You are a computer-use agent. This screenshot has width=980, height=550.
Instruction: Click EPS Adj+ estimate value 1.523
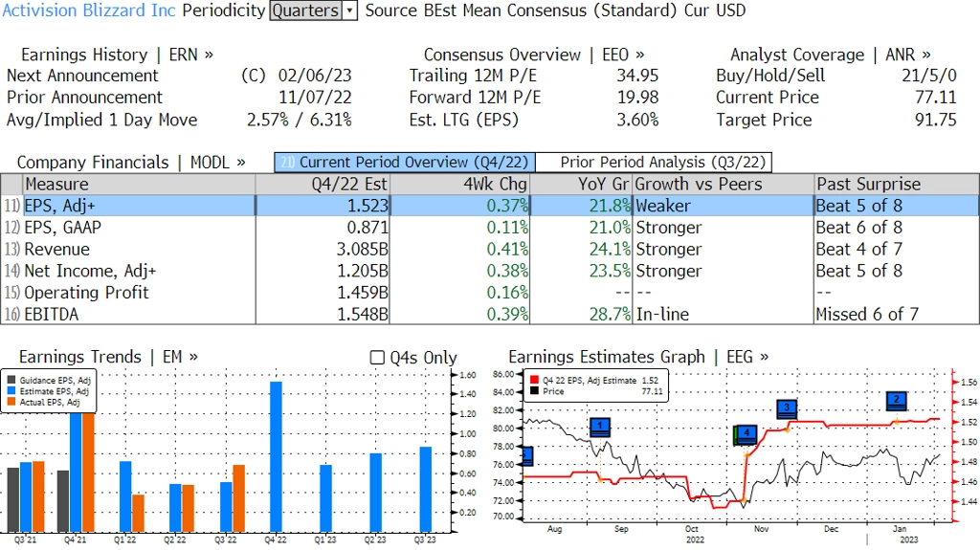tap(367, 206)
